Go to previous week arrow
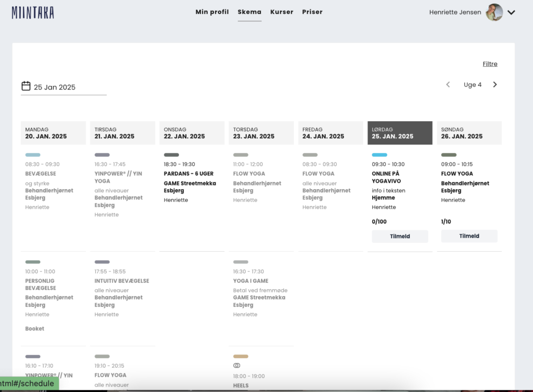Image resolution: width=533 pixels, height=392 pixels. point(448,85)
